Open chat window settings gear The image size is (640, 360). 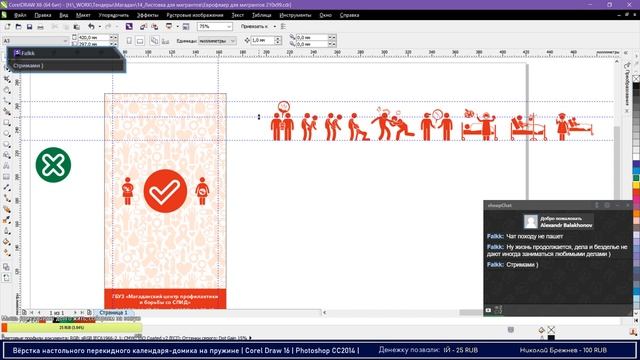pos(607,205)
